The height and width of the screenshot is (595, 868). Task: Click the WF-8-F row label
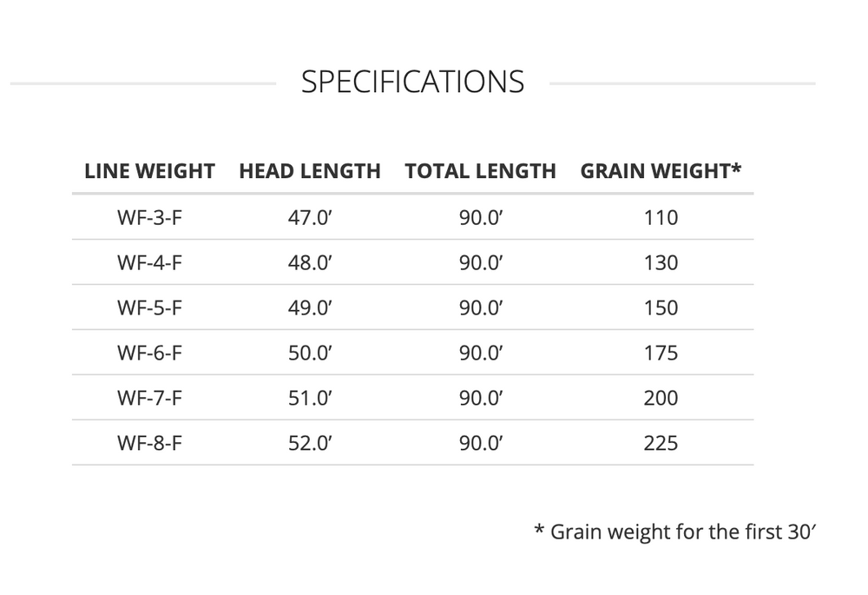pyautogui.click(x=149, y=443)
